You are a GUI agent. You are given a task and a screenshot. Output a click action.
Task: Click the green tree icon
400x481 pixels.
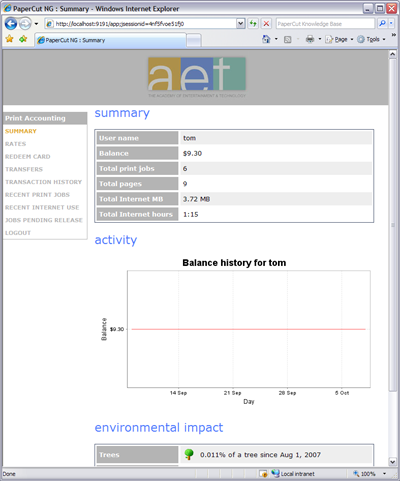189,454
